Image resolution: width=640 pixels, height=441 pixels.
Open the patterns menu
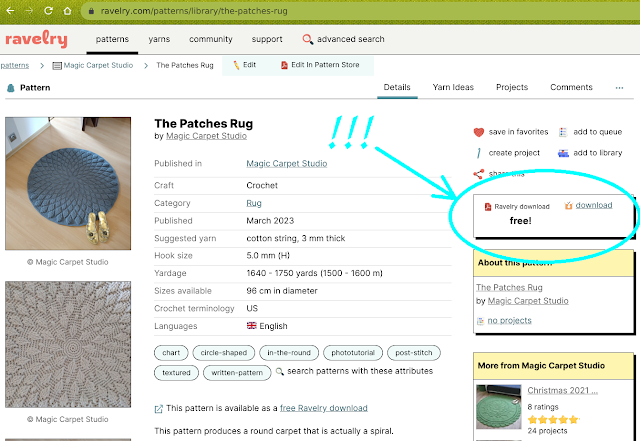[112, 39]
